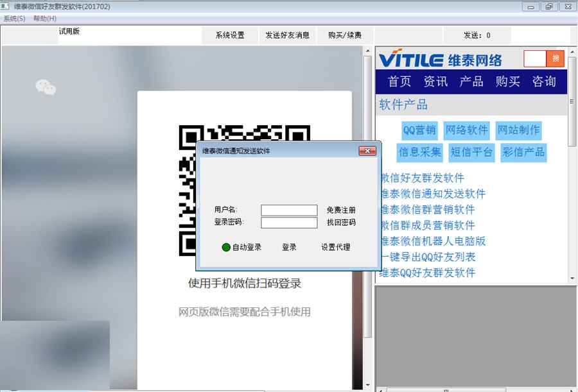Click the 网站制作 category button
578x392 pixels.
click(519, 130)
